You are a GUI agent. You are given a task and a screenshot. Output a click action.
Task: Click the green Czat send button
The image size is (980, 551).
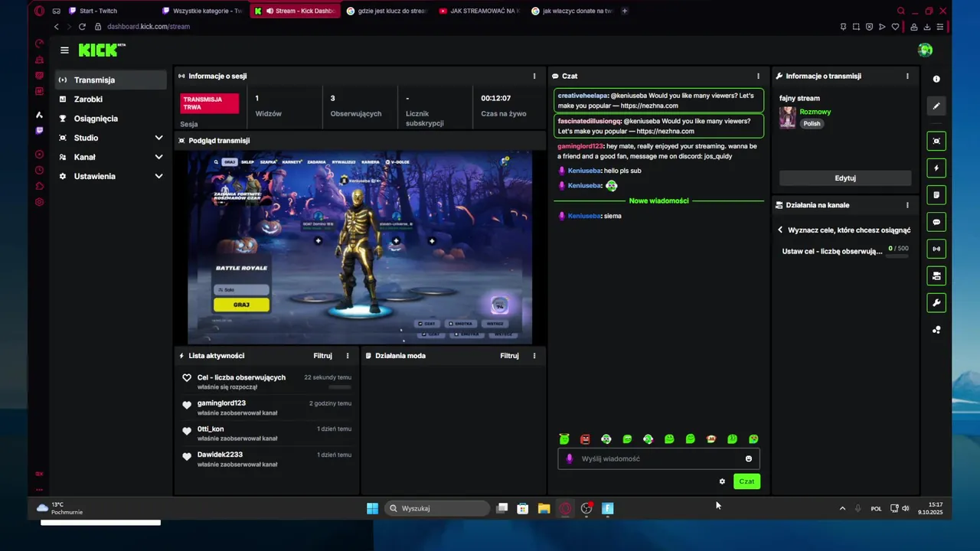[746, 481]
